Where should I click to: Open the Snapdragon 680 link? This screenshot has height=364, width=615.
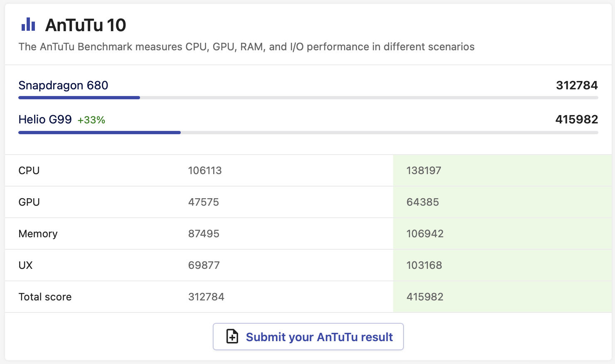[x=63, y=85]
